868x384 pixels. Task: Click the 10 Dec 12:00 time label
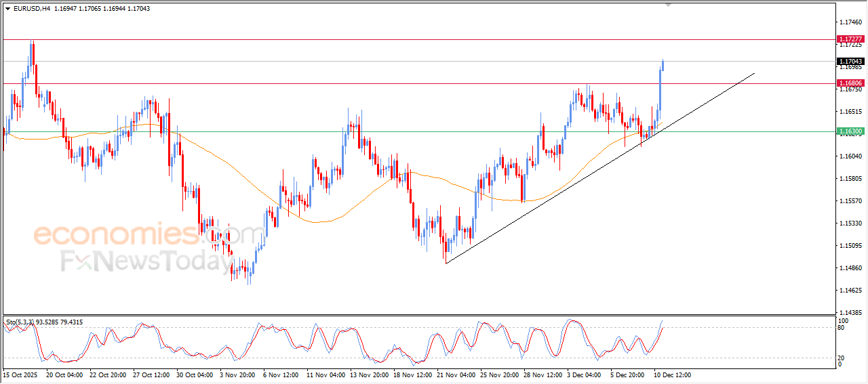[x=671, y=375]
